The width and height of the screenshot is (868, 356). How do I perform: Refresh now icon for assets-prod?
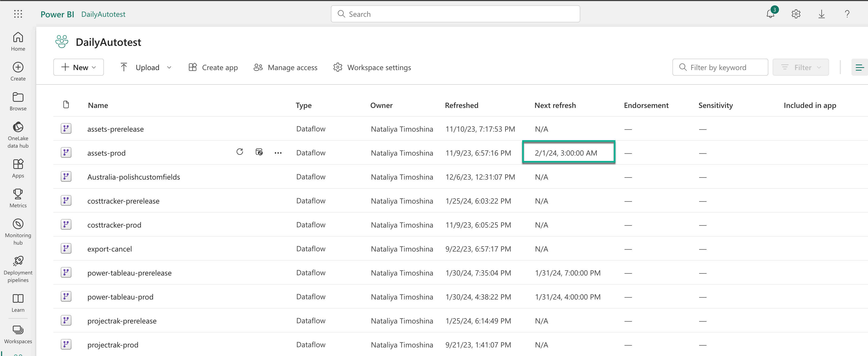pos(240,152)
